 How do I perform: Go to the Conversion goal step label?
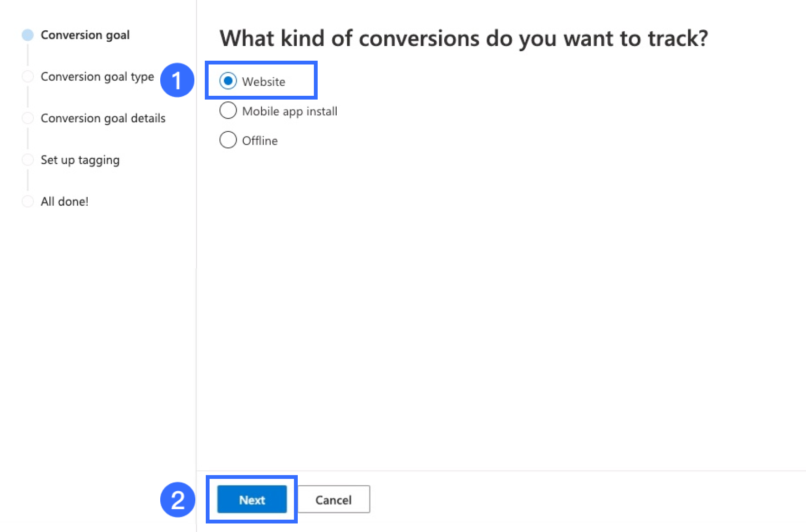point(85,35)
